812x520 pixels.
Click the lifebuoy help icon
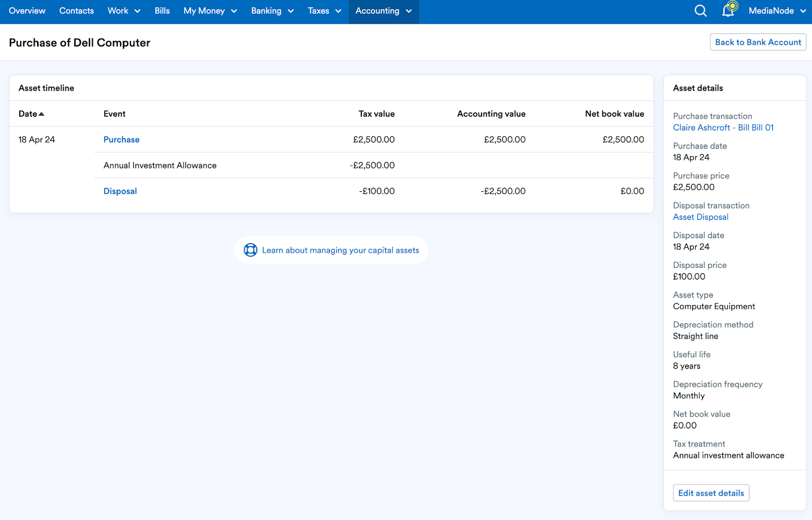(251, 250)
